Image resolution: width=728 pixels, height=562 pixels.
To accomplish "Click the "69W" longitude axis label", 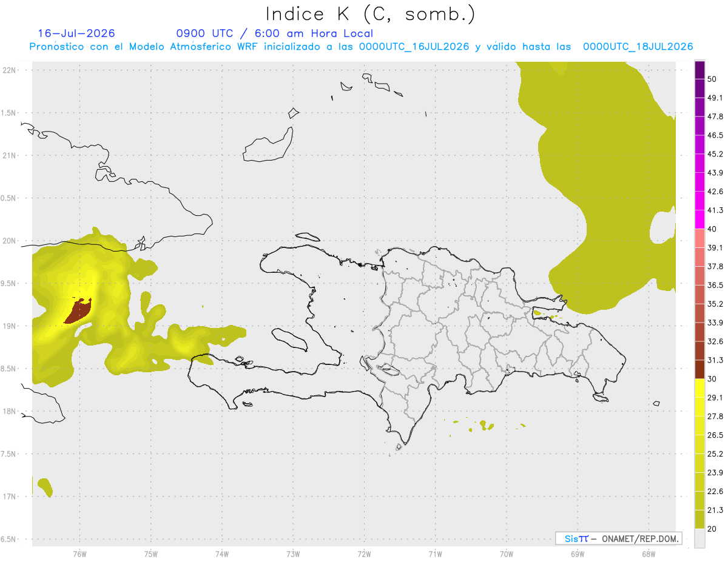I will click(x=578, y=554).
